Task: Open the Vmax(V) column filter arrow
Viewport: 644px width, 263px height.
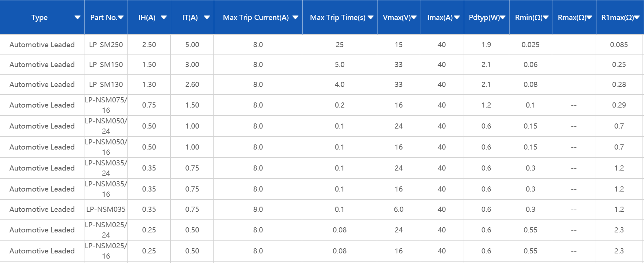Action: pyautogui.click(x=414, y=17)
